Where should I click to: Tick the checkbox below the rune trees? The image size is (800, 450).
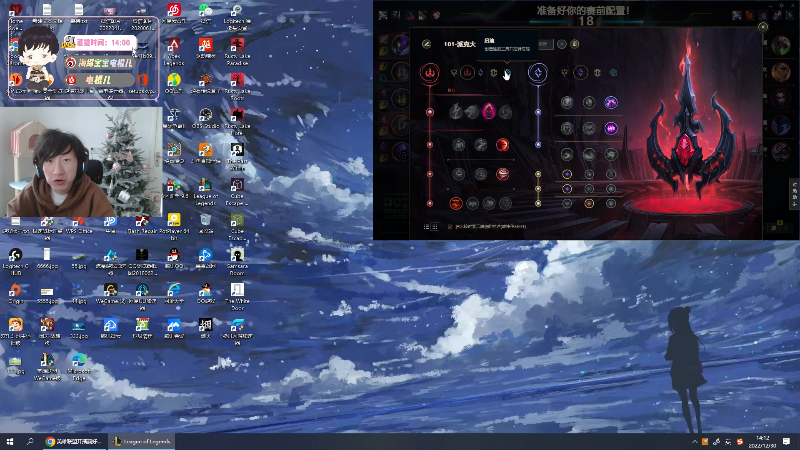(450, 227)
